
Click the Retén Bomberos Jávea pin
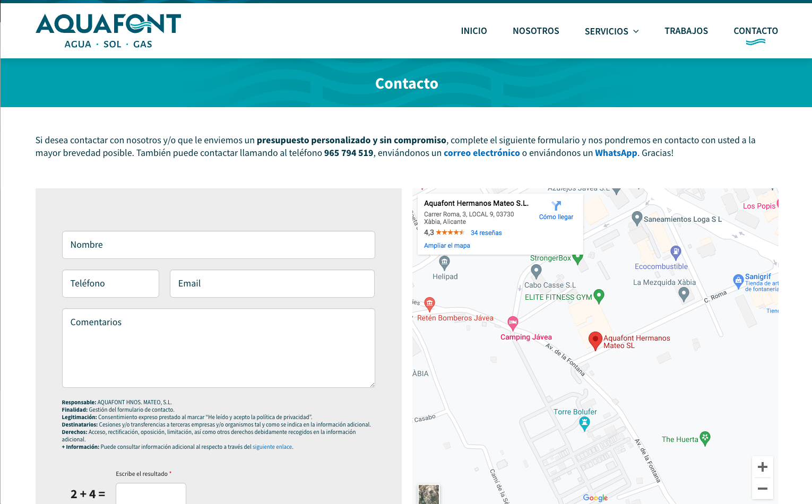tap(430, 303)
